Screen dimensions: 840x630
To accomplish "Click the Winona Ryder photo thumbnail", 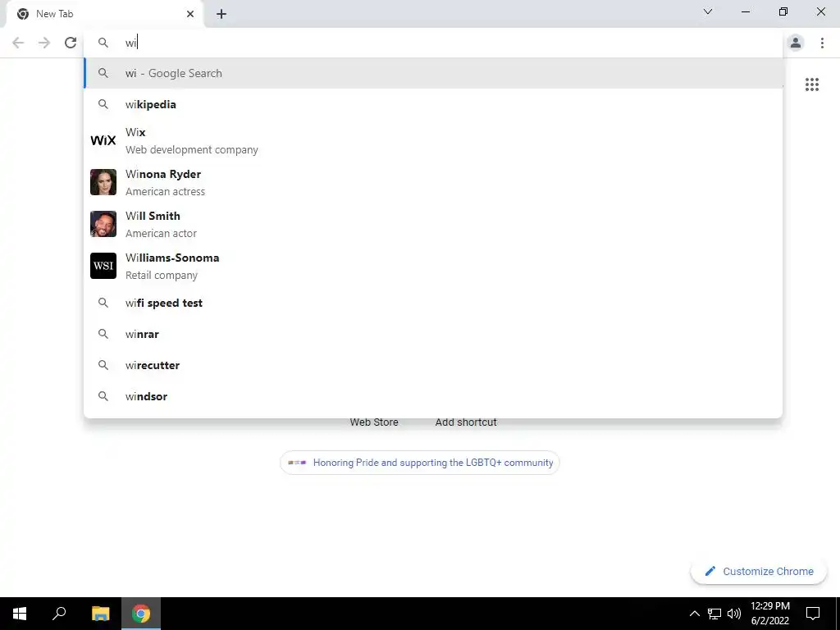I will click(103, 182).
